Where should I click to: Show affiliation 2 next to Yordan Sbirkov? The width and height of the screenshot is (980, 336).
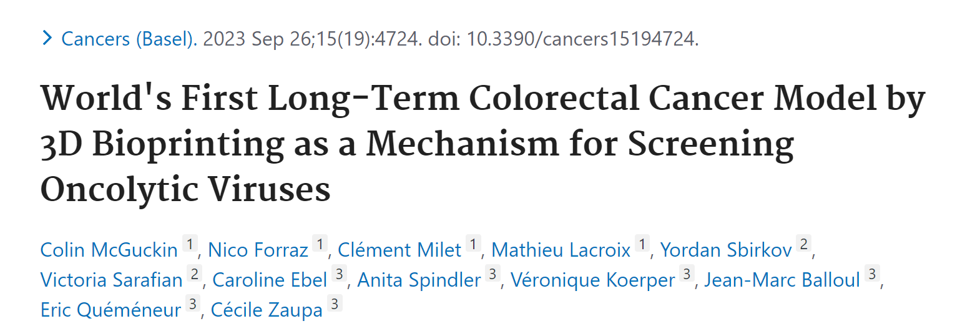pos(804,244)
